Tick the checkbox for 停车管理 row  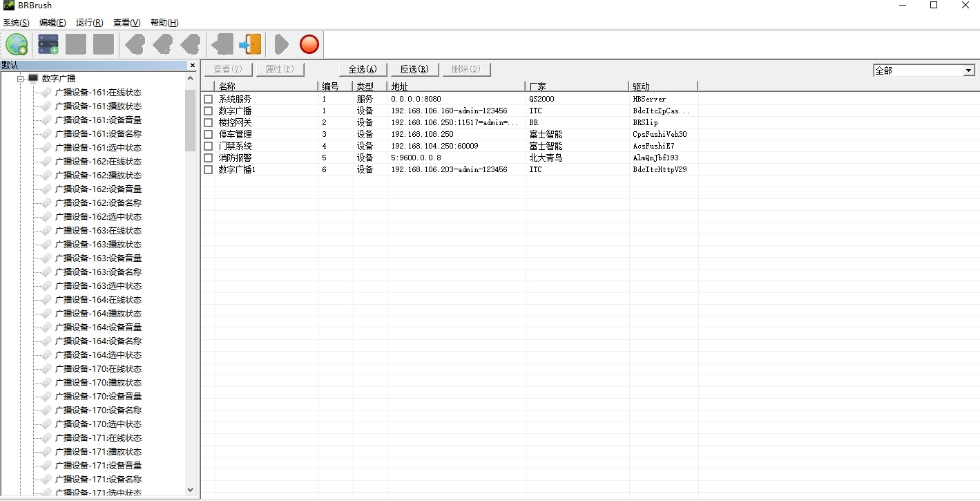[208, 134]
